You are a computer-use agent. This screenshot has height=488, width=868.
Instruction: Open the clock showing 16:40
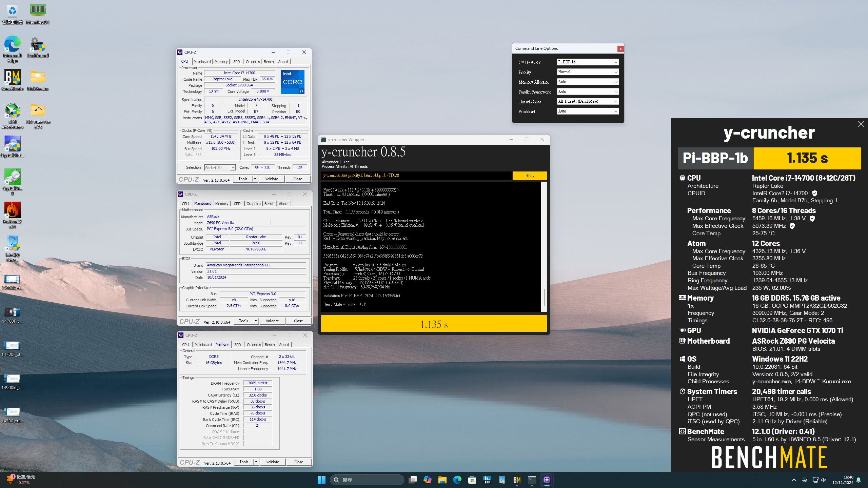click(x=843, y=480)
